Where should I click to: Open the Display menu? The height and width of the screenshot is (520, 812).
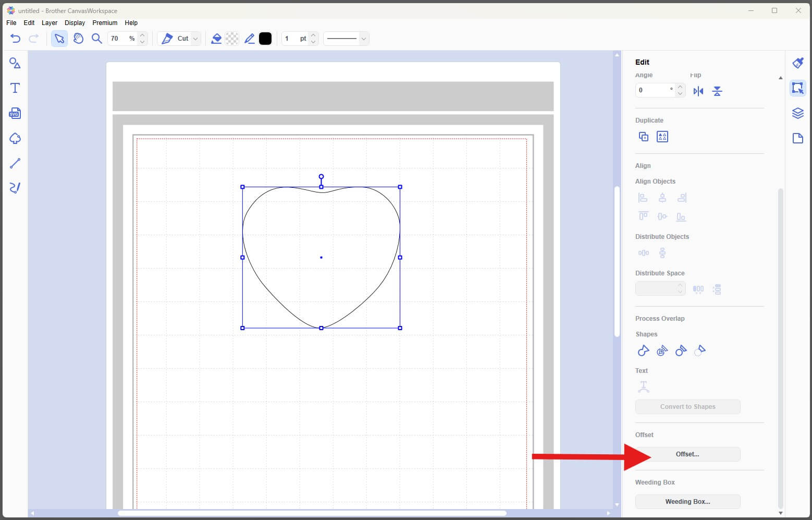pos(75,23)
